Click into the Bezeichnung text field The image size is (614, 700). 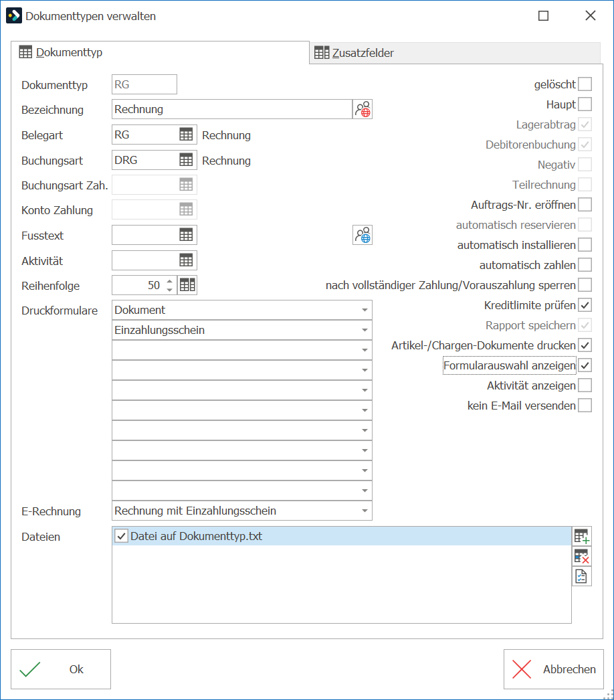pos(232,109)
